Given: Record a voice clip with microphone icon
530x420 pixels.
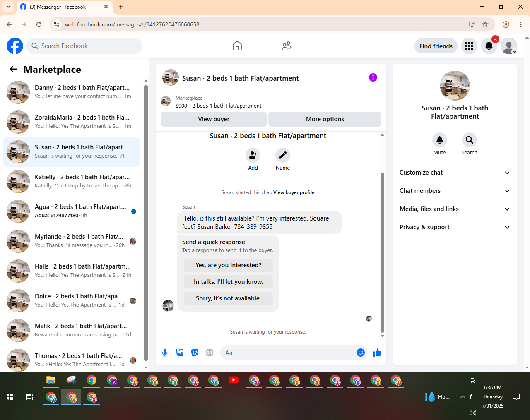Looking at the screenshot, I should [x=165, y=353].
